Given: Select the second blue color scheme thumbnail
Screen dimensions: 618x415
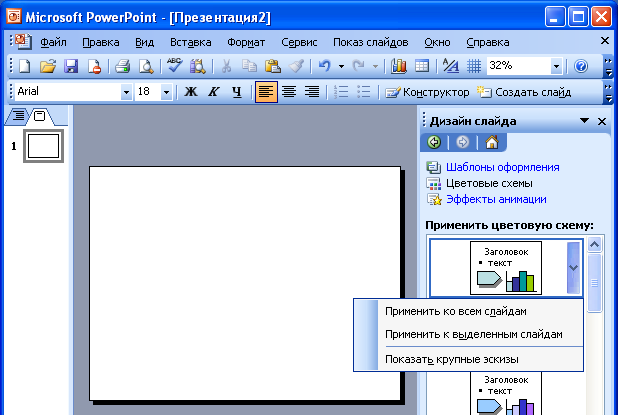Looking at the screenshot, I should tap(506, 393).
